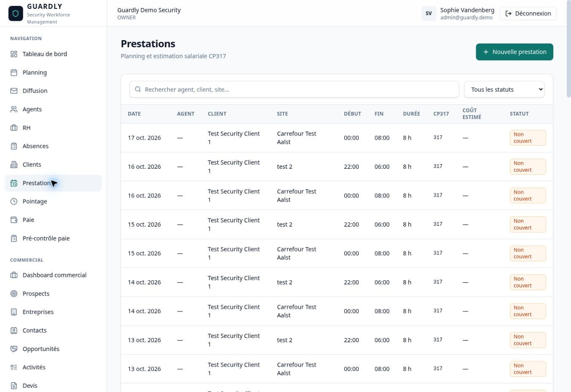The width and height of the screenshot is (571, 392).
Task: Click the Prospects target icon
Action: (14, 294)
